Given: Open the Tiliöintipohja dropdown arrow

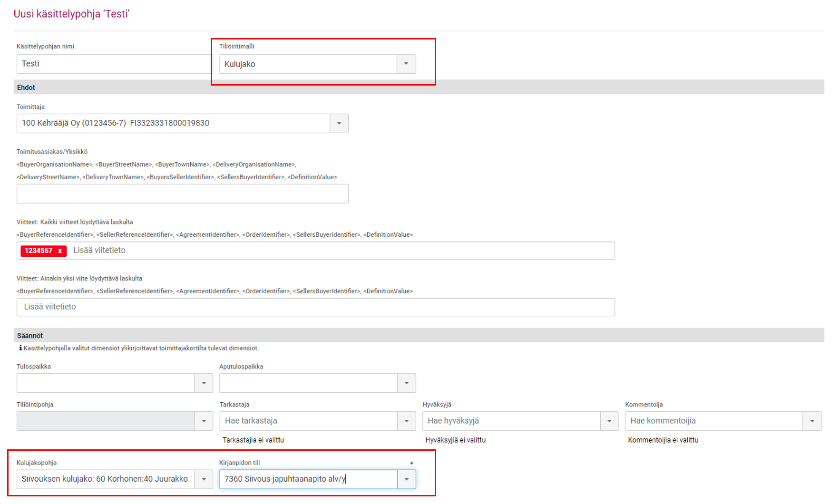Looking at the screenshot, I should pyautogui.click(x=204, y=421).
